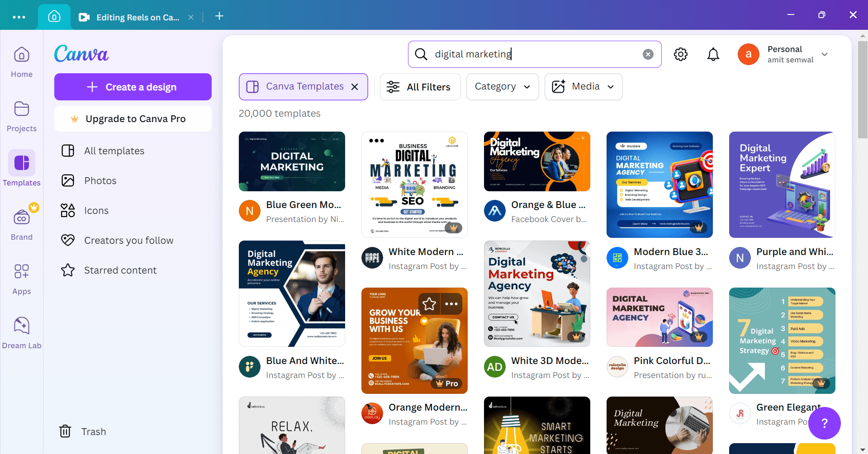868x454 pixels.
Task: Open All Filters
Action: coord(420,86)
